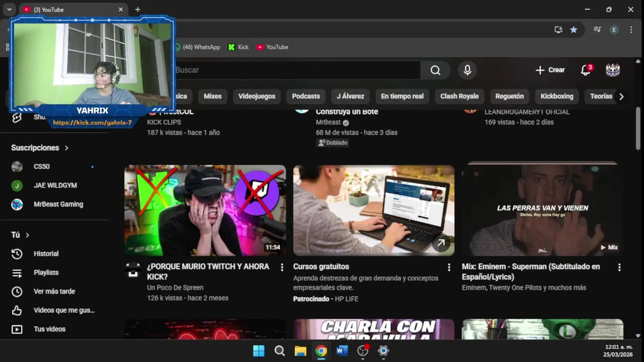644x362 pixels.
Task: Select the Reguetón filter chip
Action: [x=510, y=96]
